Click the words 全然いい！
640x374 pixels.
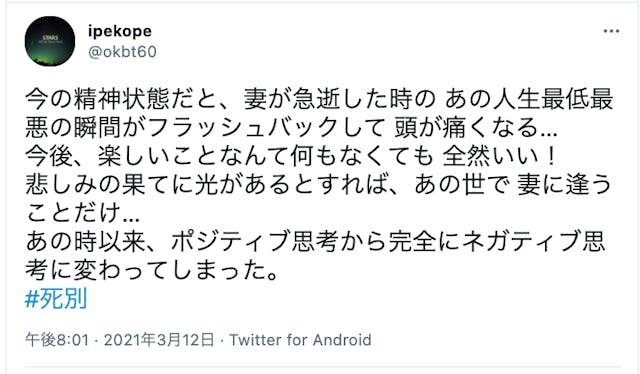click(x=500, y=156)
